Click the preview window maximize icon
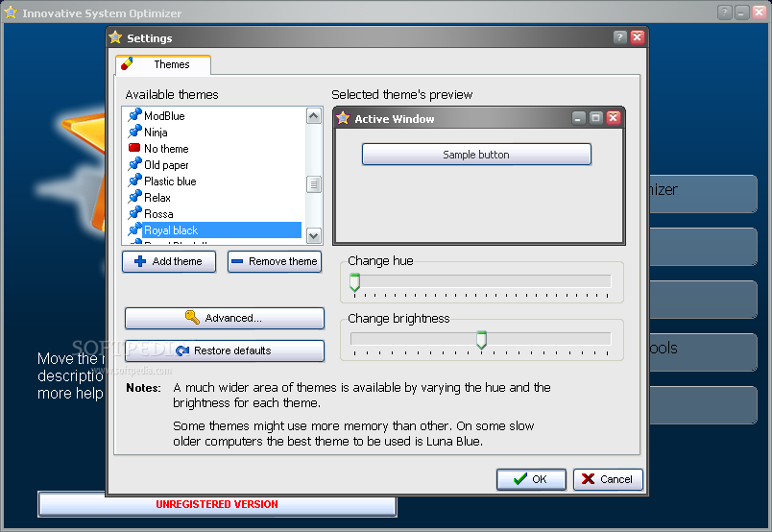Viewport: 772px width, 532px height. click(x=595, y=118)
